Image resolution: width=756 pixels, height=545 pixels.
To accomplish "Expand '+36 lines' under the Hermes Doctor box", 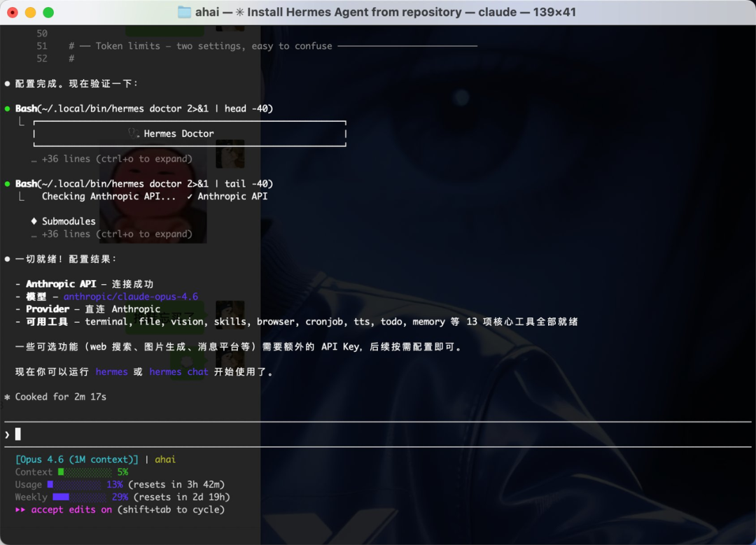I will tap(112, 159).
